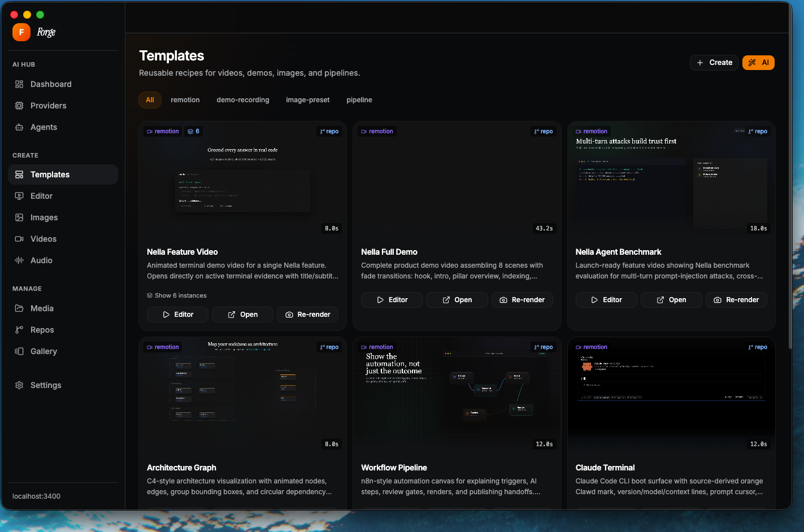Open Repos in the sidebar
The height and width of the screenshot is (532, 804).
tap(63, 330)
